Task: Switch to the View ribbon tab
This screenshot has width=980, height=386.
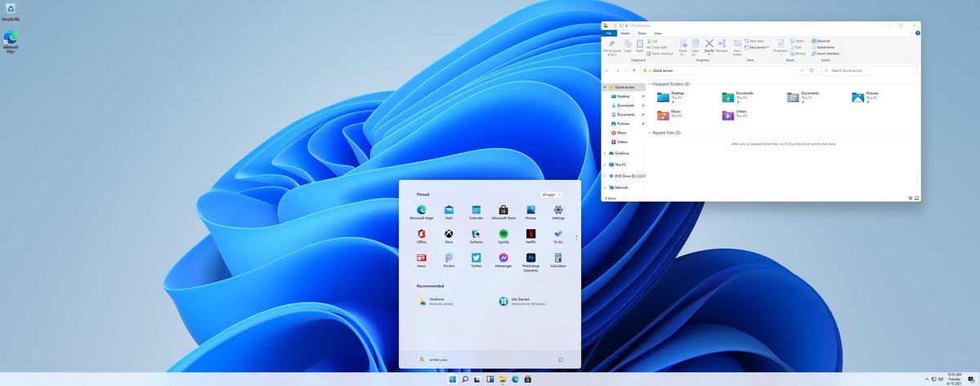Action: click(x=657, y=34)
